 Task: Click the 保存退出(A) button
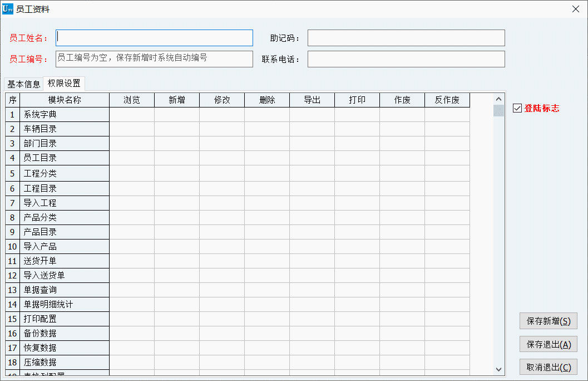coord(548,344)
